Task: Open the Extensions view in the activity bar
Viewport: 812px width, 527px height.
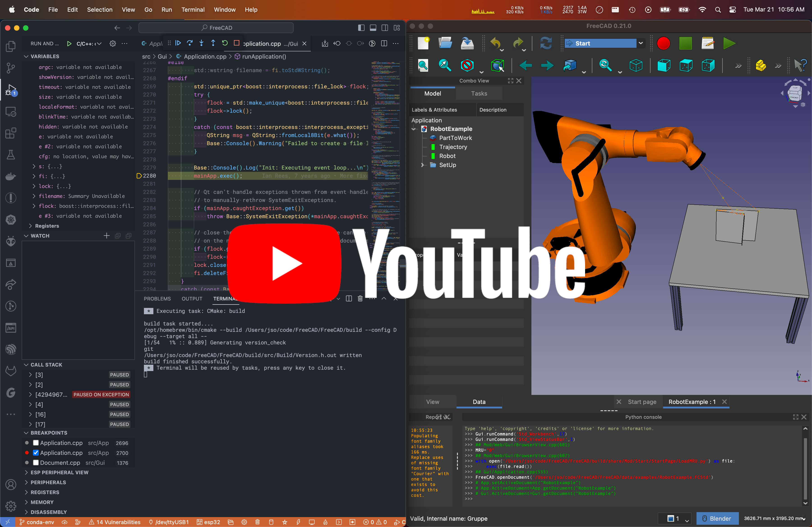Action: (11, 133)
